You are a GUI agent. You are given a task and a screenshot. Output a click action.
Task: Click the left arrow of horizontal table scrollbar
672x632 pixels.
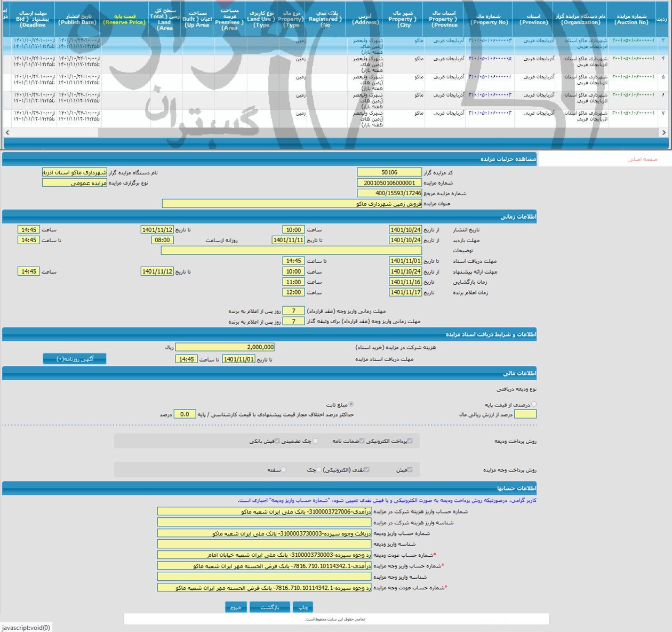[7, 132]
